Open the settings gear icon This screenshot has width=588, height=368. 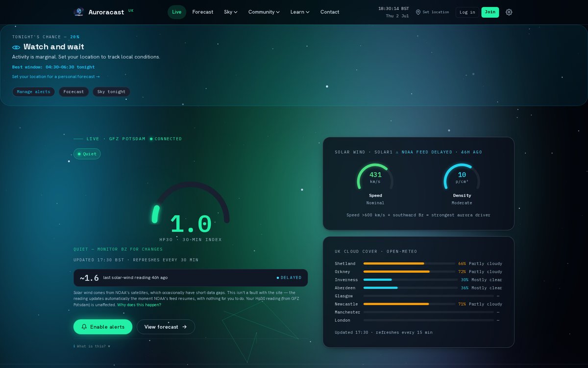point(509,12)
